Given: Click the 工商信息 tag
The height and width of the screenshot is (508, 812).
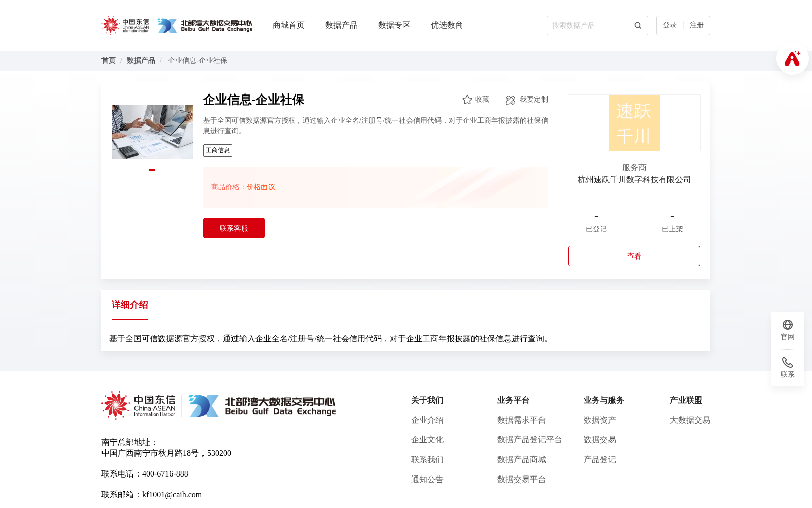Looking at the screenshot, I should click(218, 150).
